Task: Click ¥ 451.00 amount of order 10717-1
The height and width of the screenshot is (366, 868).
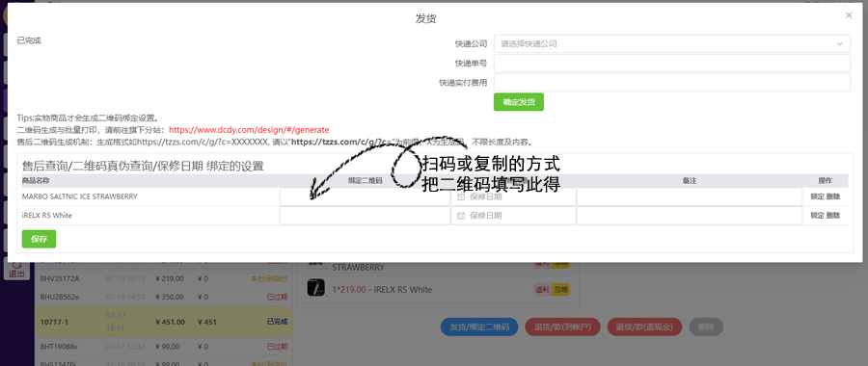Action: pyautogui.click(x=169, y=322)
